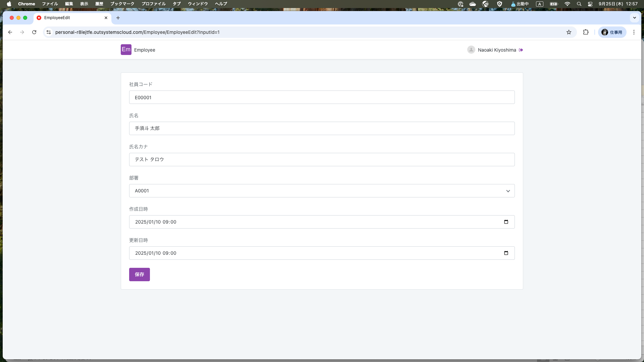
Task: Open the 仕事用 profile button
Action: coord(612,32)
